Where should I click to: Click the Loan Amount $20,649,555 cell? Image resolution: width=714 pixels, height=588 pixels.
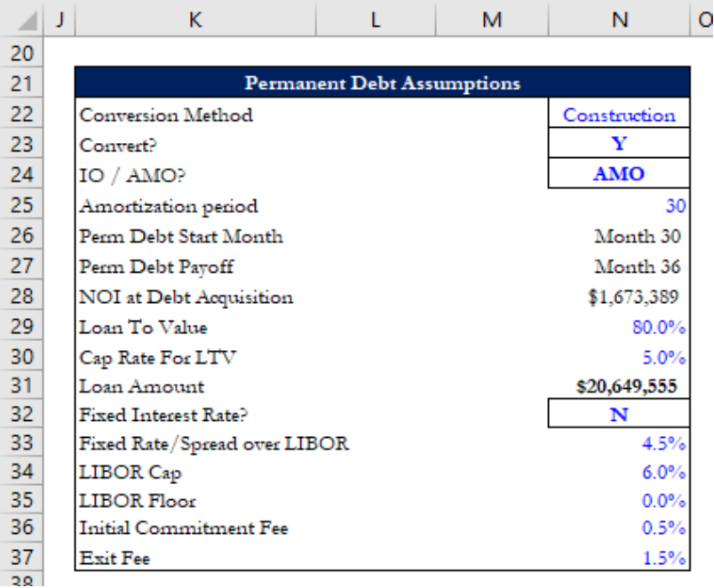[x=619, y=385]
